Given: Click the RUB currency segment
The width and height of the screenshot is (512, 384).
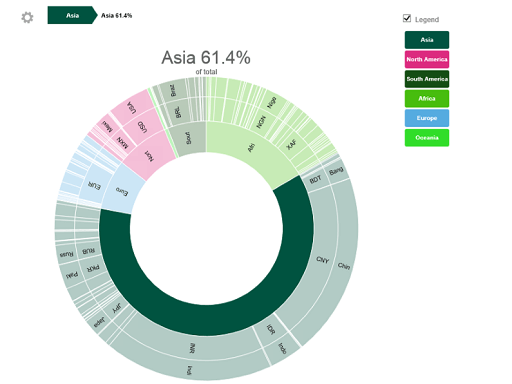Looking at the screenshot, I should tap(88, 251).
